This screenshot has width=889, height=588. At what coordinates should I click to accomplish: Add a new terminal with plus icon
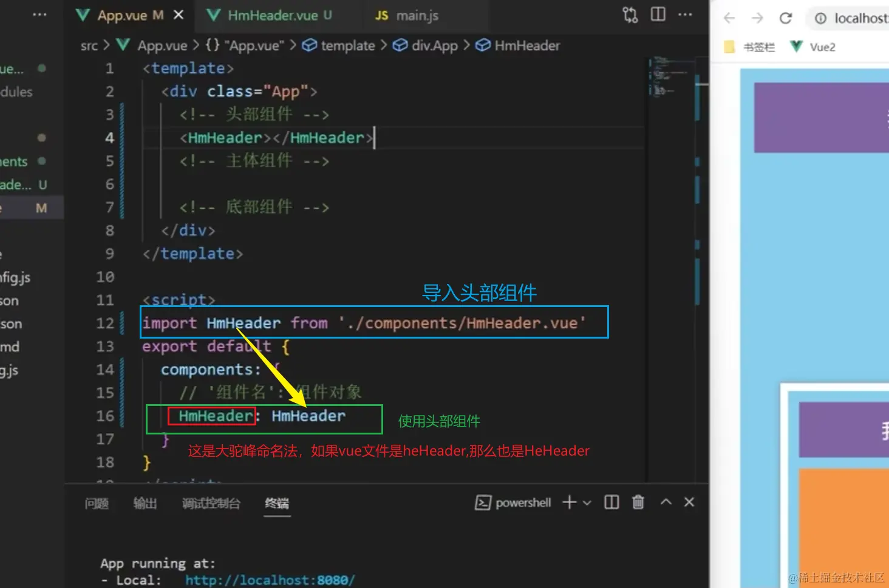coord(569,502)
